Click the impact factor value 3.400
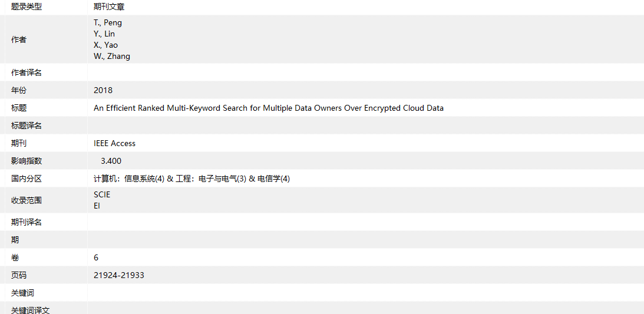This screenshot has width=644, height=314. [x=111, y=161]
